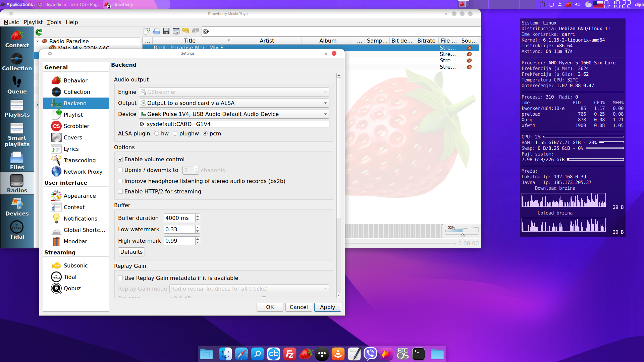This screenshot has width=644, height=362.
Task: Select Moodbar settings page
Action: 76,241
